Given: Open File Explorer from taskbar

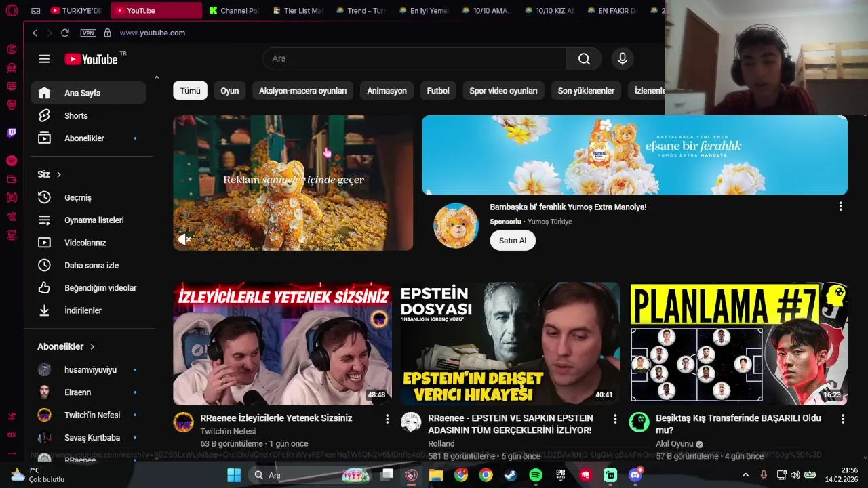Looking at the screenshot, I should (436, 475).
